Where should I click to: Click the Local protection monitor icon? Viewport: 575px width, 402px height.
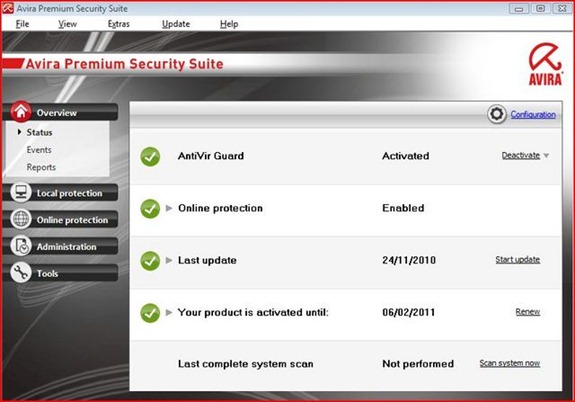coord(21,192)
